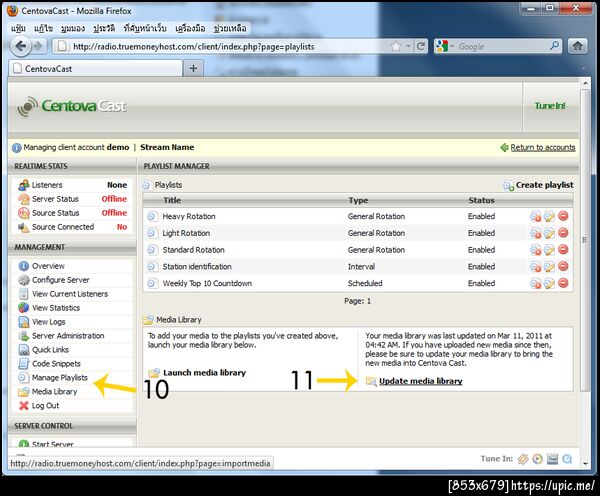Open View Current Listeners

point(70,294)
